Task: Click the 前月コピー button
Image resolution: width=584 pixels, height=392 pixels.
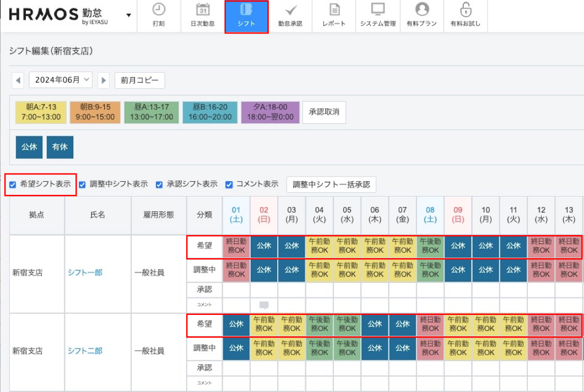Action: [139, 80]
